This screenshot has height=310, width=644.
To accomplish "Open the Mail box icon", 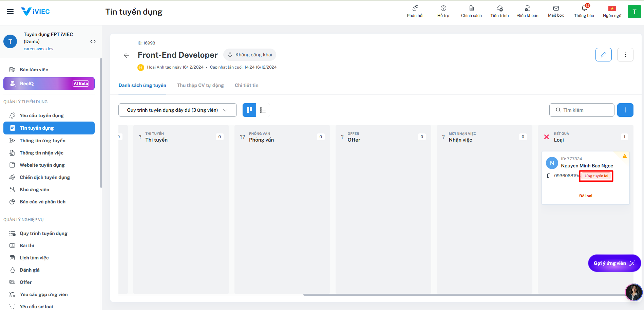I will tap(556, 8).
